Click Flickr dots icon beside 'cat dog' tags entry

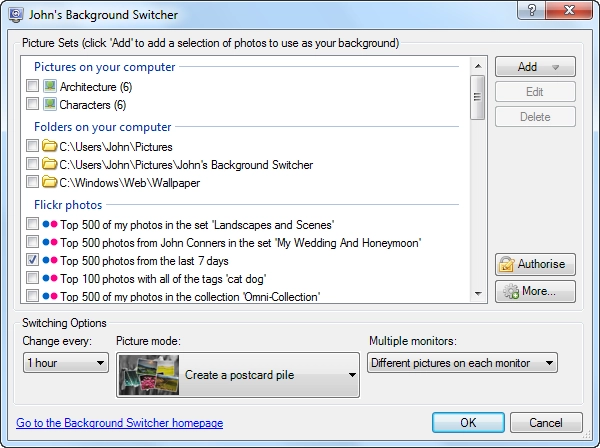(x=50, y=278)
